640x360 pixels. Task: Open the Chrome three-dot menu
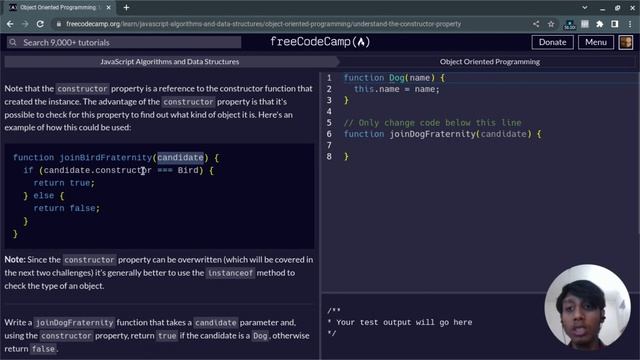click(x=631, y=24)
